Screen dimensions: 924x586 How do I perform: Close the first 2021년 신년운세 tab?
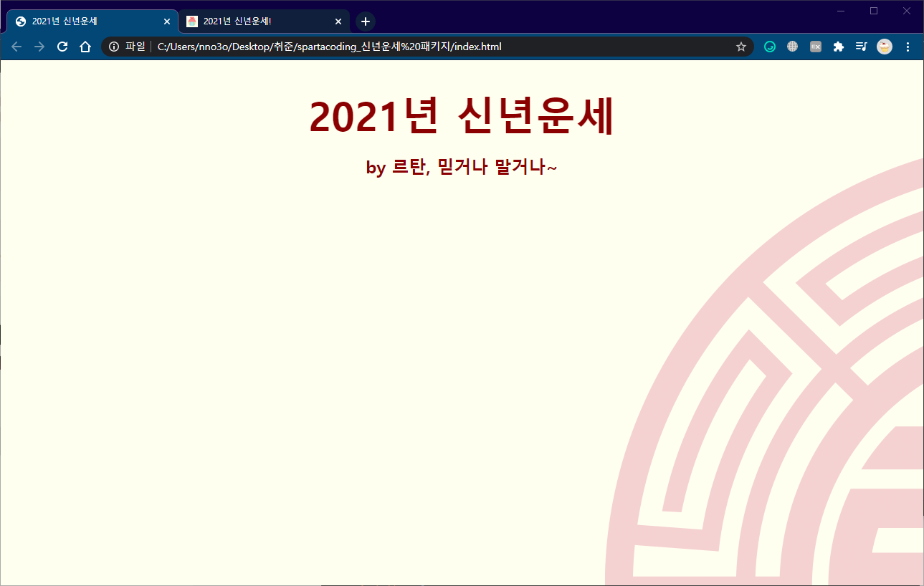(166, 21)
